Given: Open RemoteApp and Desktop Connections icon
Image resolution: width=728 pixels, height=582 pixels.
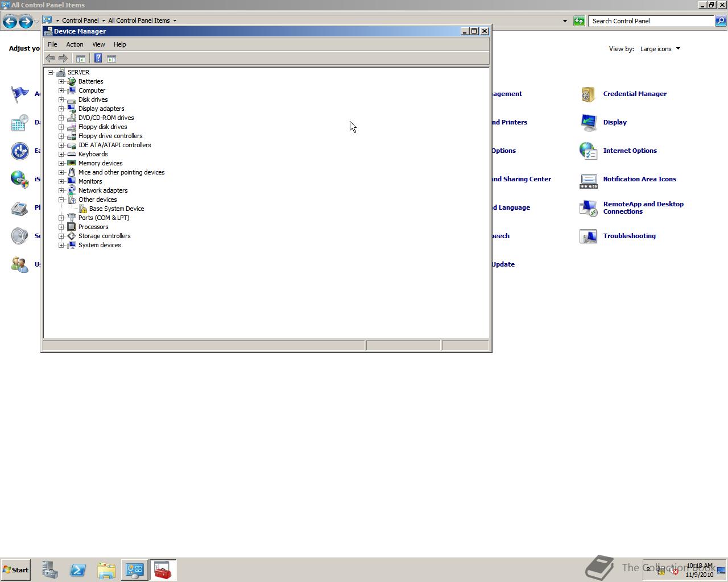Looking at the screenshot, I should point(588,207).
